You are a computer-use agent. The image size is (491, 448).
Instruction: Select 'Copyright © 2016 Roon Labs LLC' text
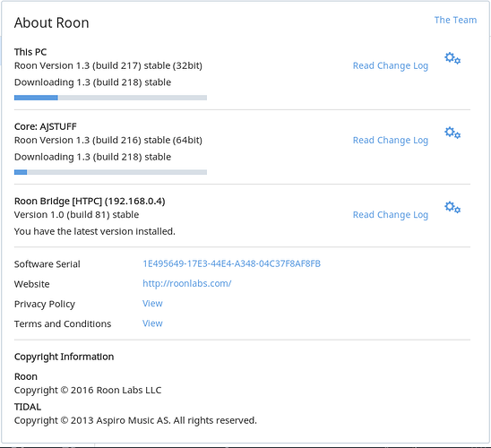88,391
